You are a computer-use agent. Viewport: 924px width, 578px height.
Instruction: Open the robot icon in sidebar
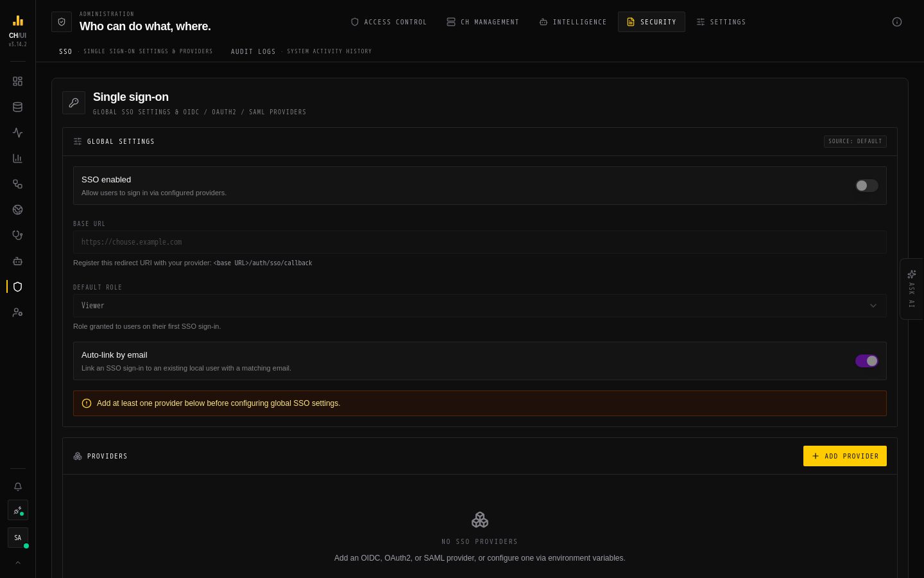point(17,261)
